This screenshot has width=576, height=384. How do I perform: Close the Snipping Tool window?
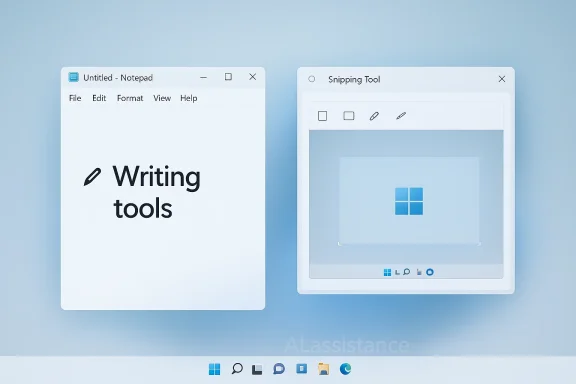pos(502,79)
